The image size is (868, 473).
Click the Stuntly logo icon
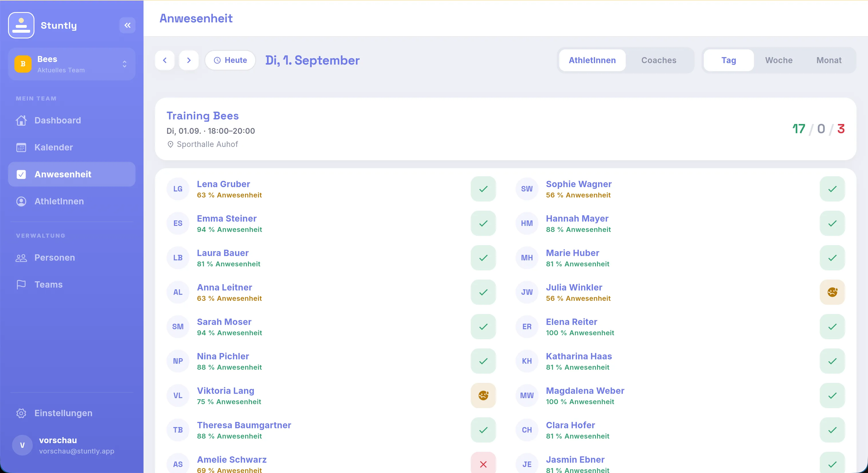coord(21,25)
